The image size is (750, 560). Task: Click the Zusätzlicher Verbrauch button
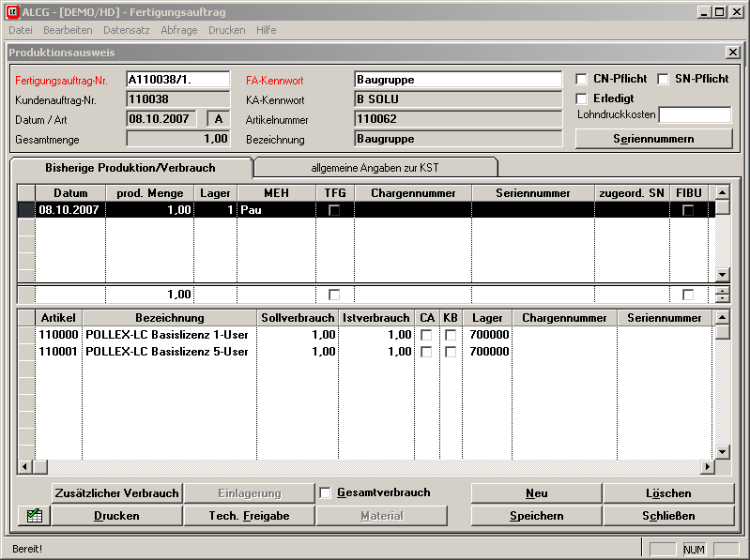[x=116, y=493]
